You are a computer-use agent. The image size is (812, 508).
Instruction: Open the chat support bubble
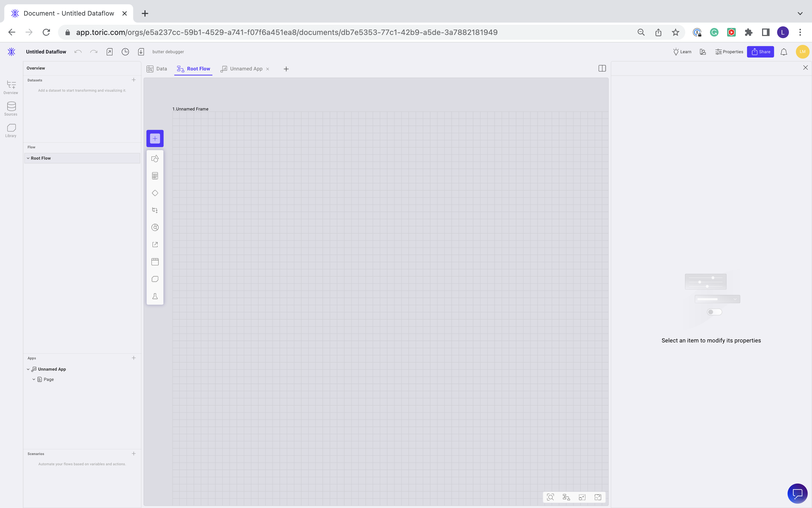click(x=798, y=493)
